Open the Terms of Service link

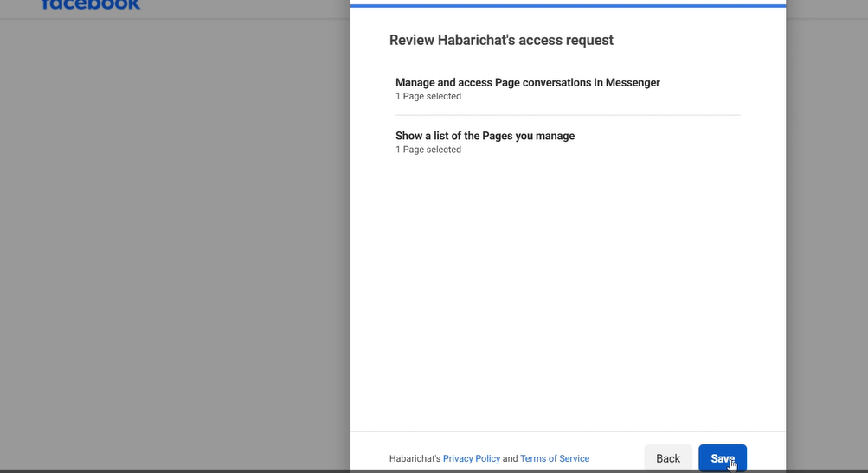555,458
